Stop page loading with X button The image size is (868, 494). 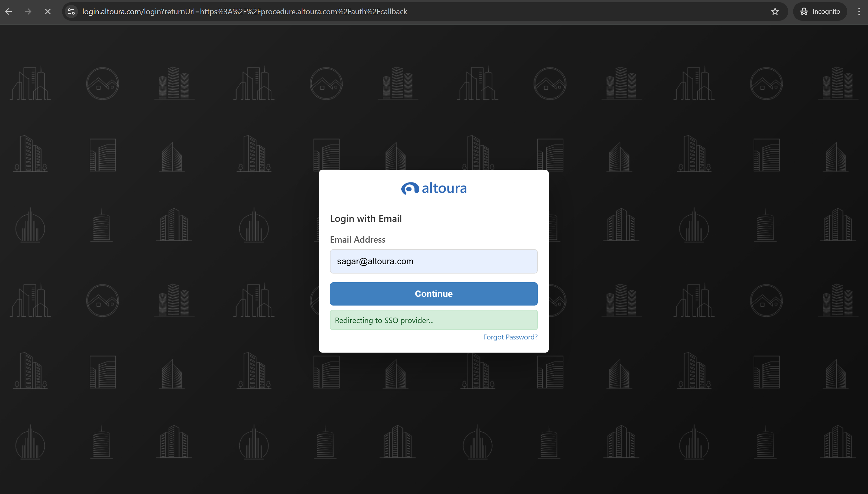(48, 11)
